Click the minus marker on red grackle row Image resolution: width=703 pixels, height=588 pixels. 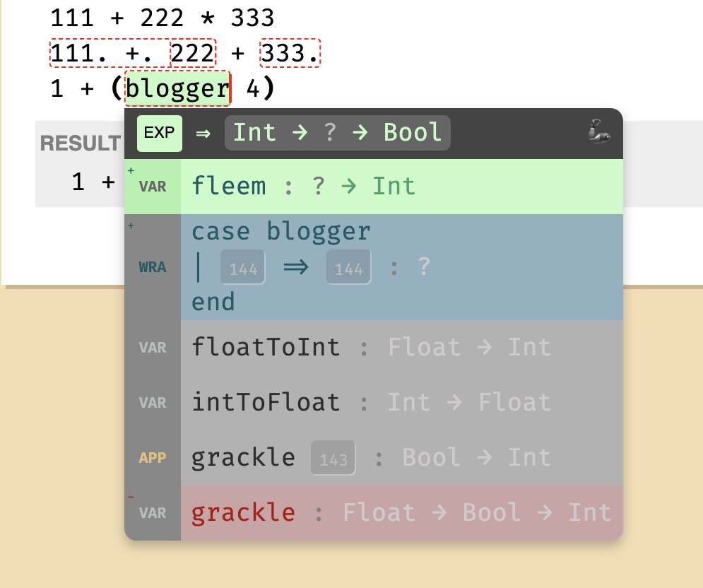coord(131,497)
